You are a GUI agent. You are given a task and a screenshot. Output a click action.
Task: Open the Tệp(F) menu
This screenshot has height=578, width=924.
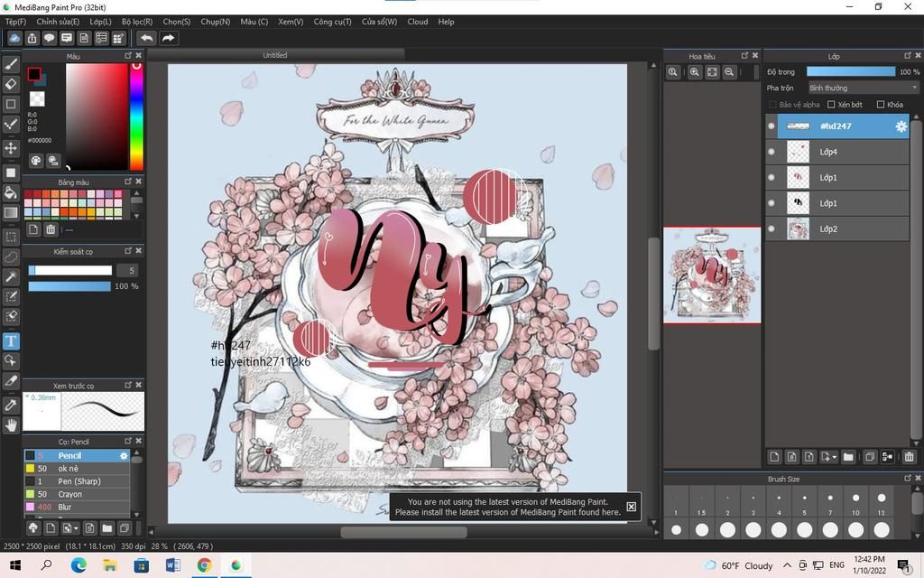[16, 22]
